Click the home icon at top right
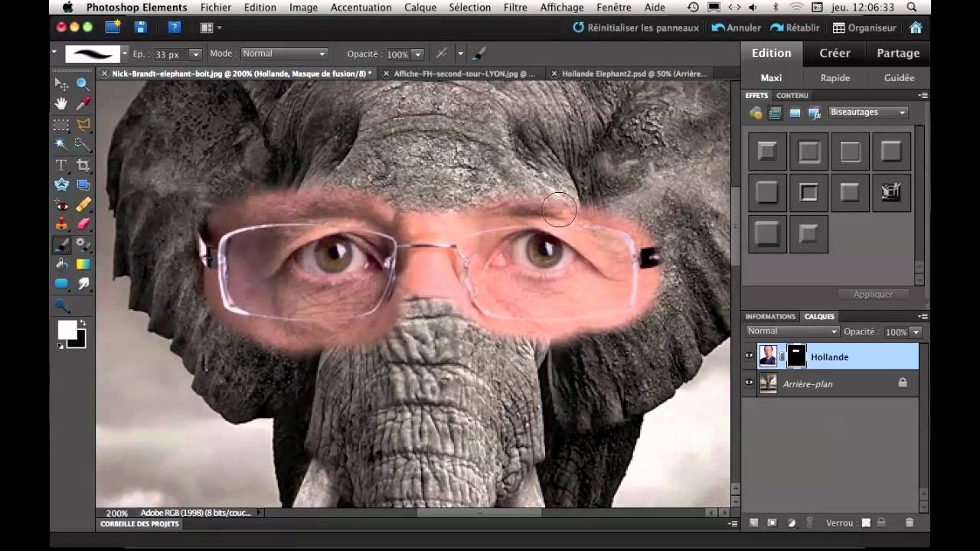Viewport: 980px width, 551px height. point(915,28)
